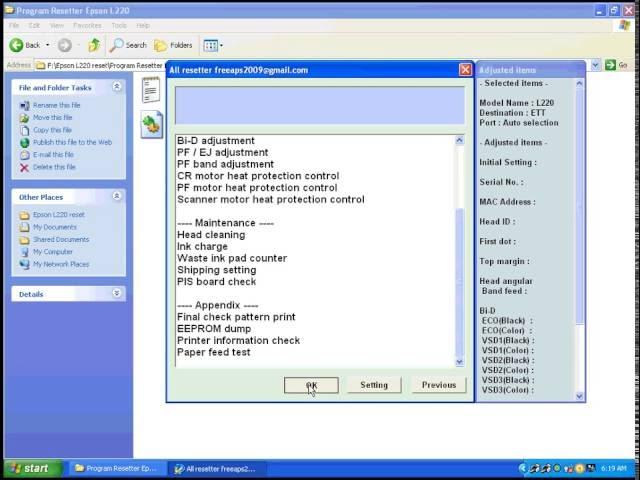This screenshot has height=480, width=640.
Task: Click the Setting button
Action: coord(374,385)
